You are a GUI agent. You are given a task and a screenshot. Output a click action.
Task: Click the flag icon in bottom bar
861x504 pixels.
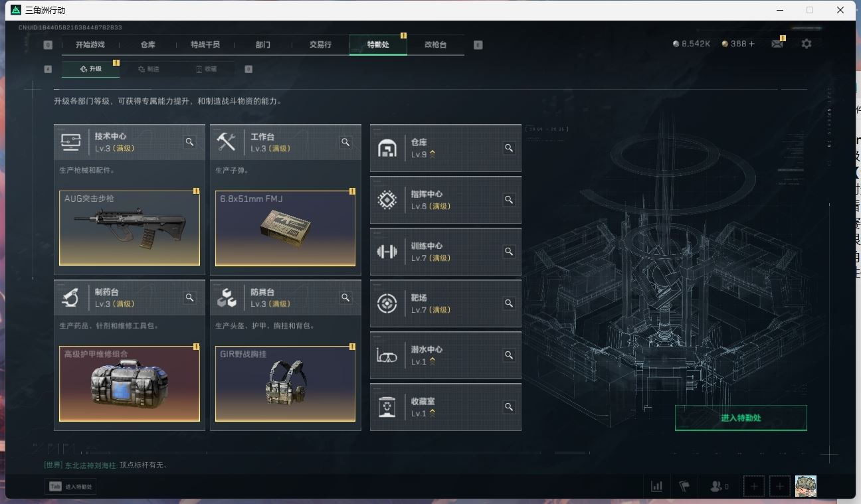coord(684,486)
